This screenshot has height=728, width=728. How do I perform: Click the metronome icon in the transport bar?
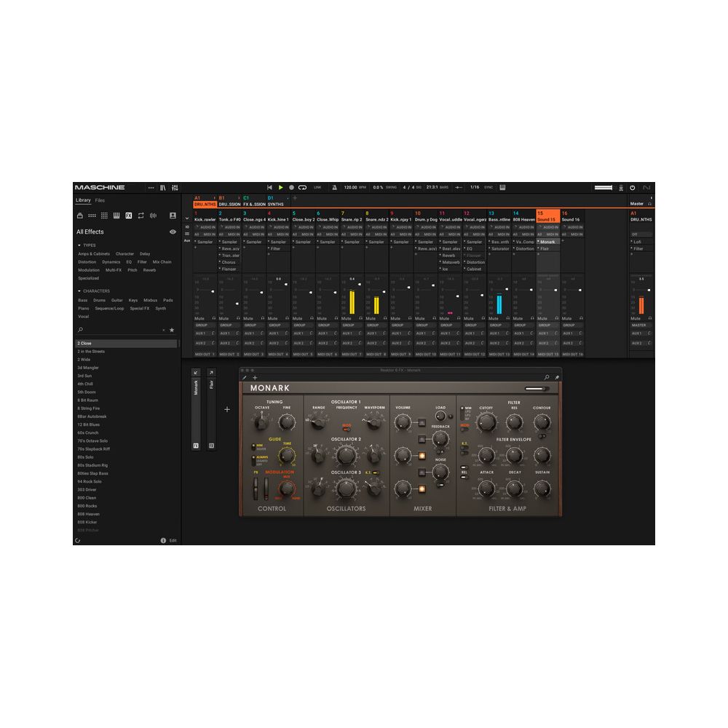[336, 187]
